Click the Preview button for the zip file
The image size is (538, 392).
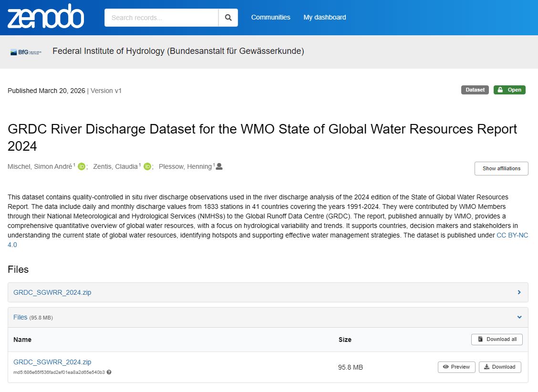pyautogui.click(x=456, y=367)
